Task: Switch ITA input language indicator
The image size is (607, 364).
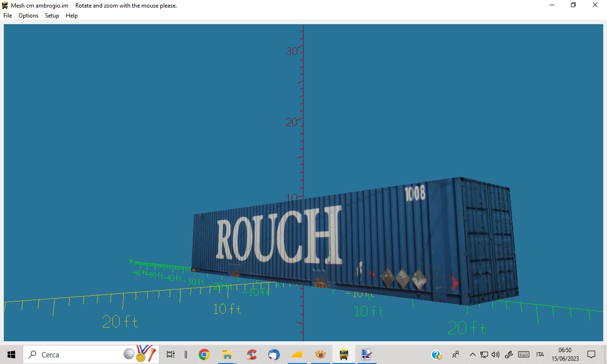Action: [x=540, y=355]
